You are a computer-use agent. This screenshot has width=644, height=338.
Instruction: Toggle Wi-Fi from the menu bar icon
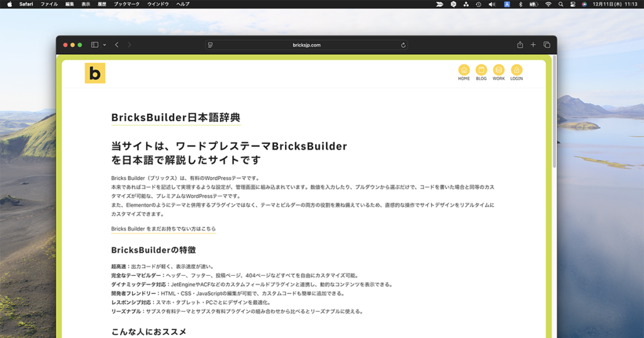(548, 4)
